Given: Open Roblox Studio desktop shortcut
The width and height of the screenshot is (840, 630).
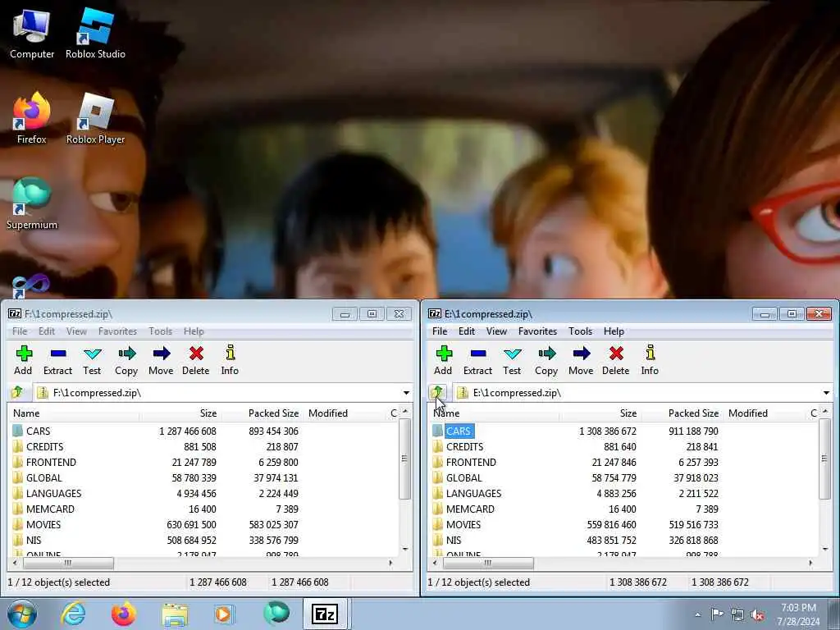Looking at the screenshot, I should pyautogui.click(x=95, y=33).
